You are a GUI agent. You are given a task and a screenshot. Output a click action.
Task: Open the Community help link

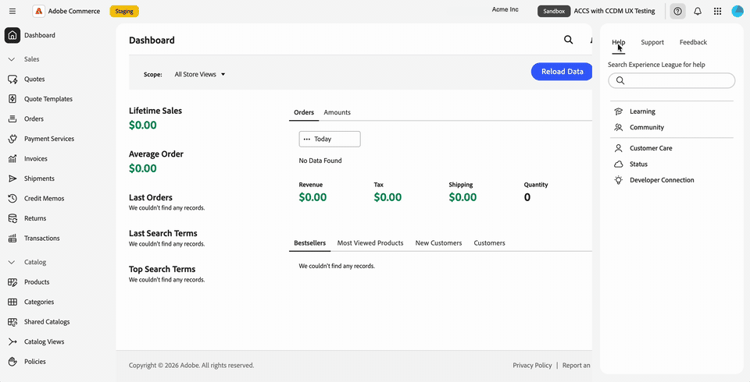pos(647,127)
